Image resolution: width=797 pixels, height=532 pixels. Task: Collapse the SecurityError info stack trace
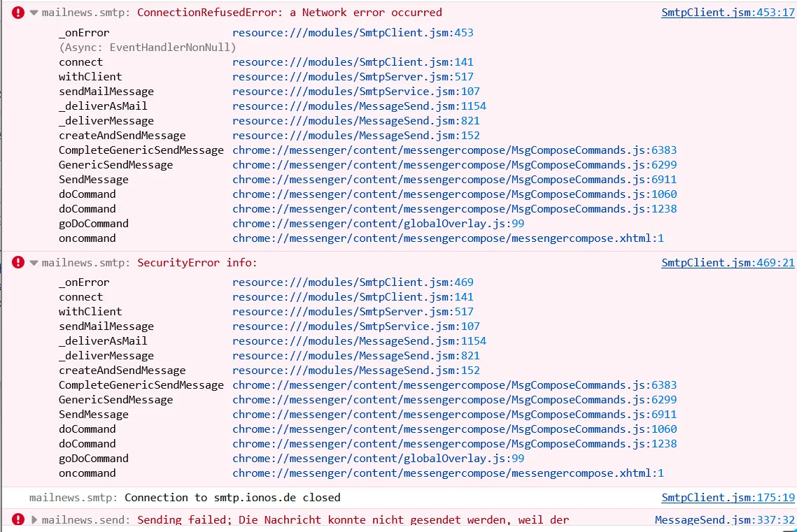click(34, 263)
